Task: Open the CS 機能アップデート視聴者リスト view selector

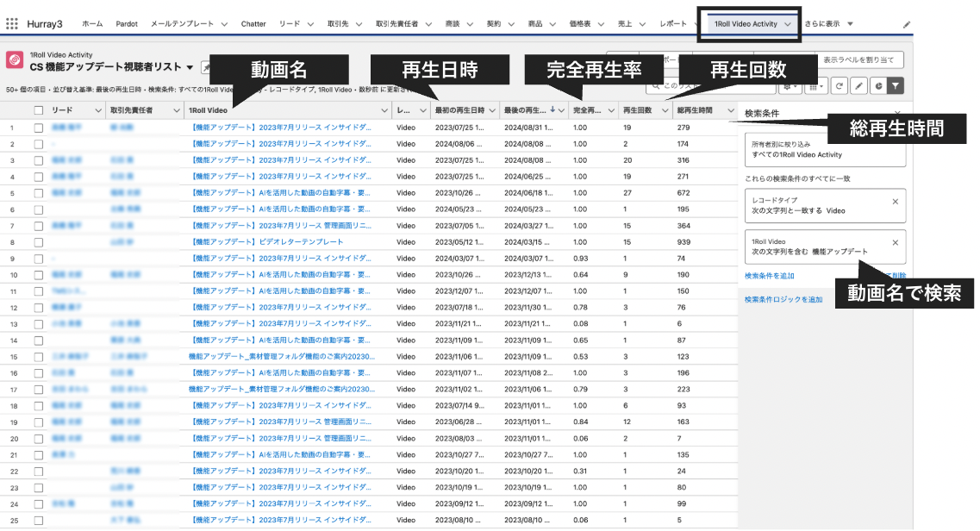Action: (190, 66)
